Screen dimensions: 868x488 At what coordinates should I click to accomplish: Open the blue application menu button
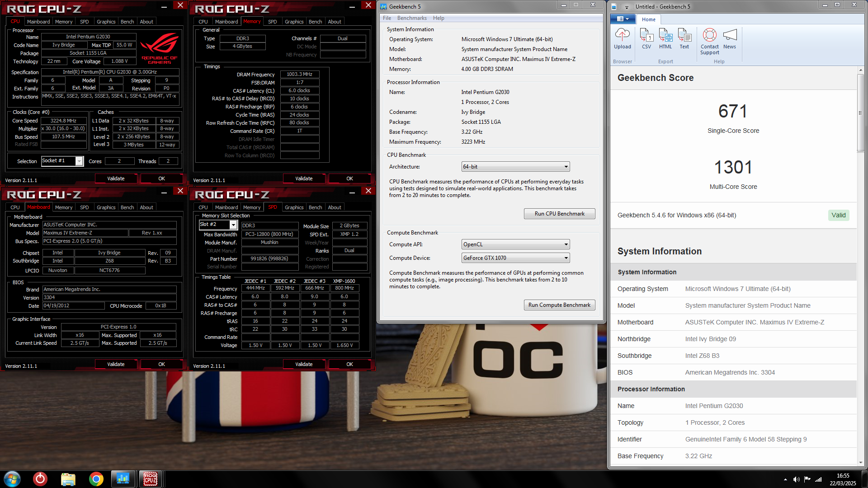(x=623, y=19)
